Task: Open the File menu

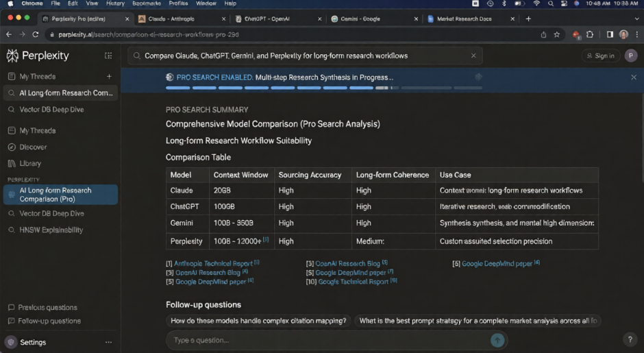Action: pos(55,3)
